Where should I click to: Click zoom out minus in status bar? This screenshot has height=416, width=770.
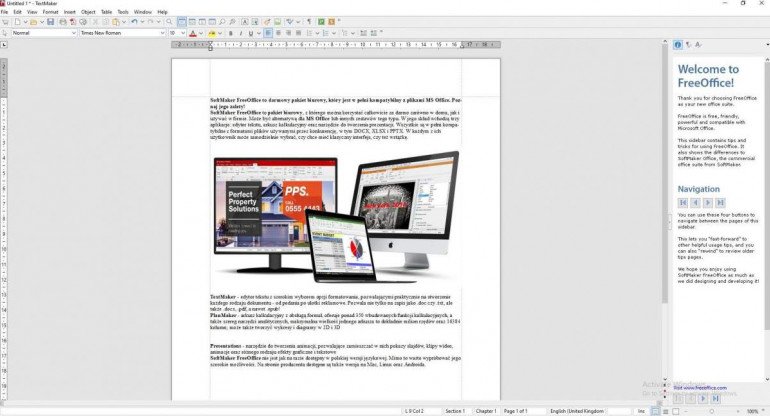tap(686, 411)
